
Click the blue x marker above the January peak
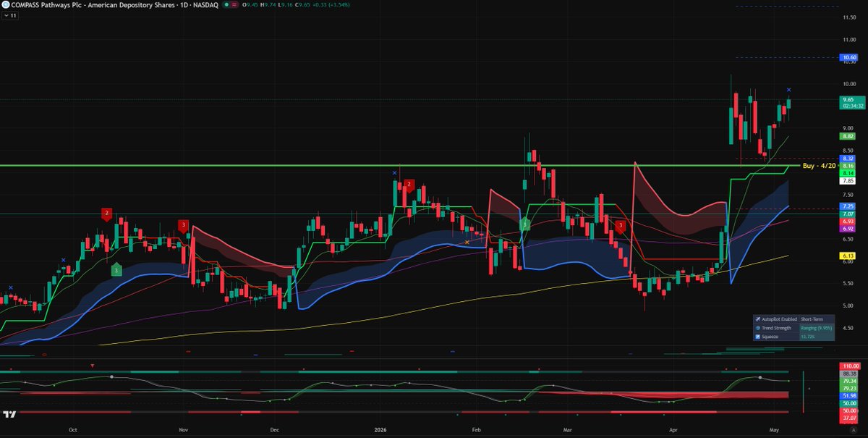coord(394,173)
